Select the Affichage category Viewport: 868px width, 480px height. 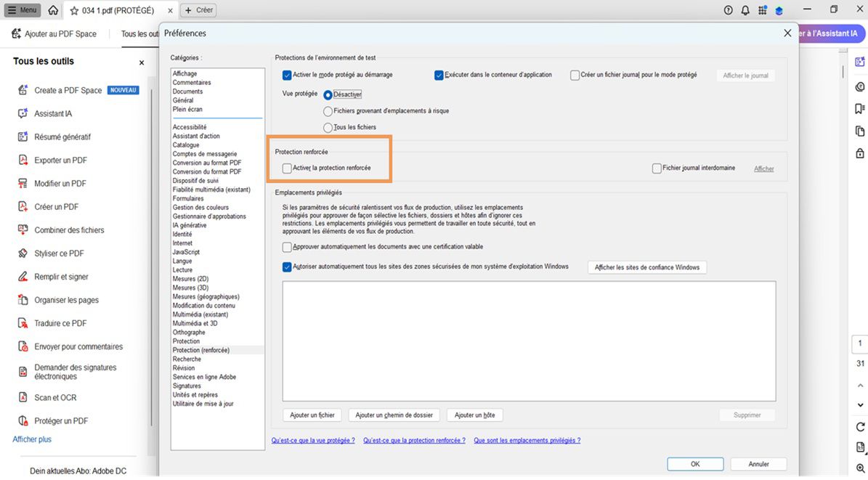184,73
